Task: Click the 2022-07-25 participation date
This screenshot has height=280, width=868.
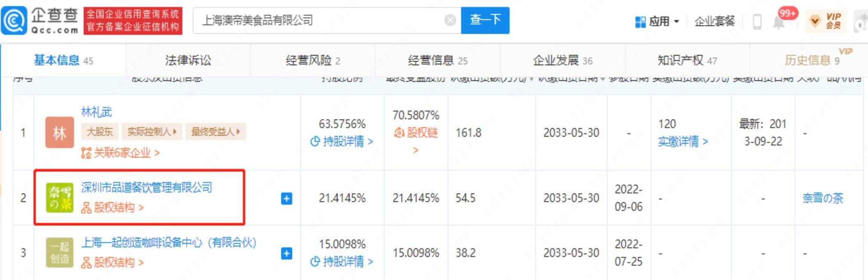Action: coord(628,252)
